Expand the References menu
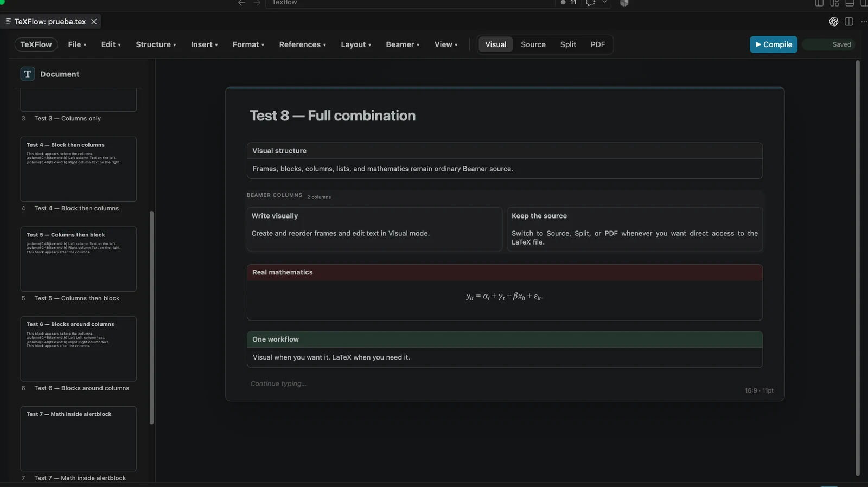This screenshot has height=487, width=868. click(x=303, y=44)
